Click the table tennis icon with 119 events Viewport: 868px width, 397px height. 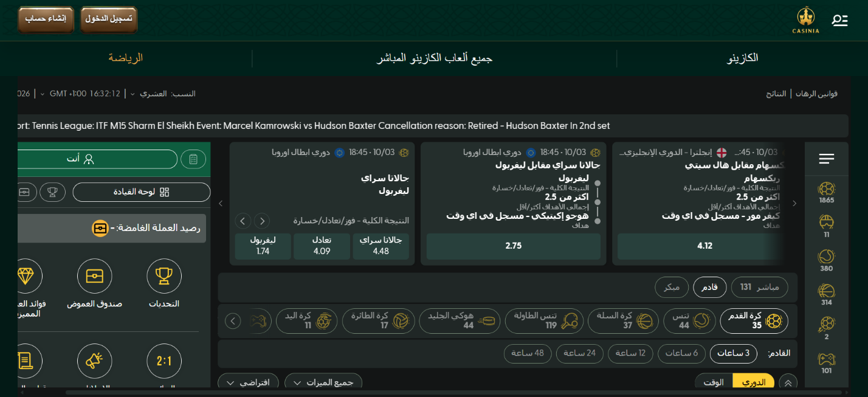tap(545, 320)
